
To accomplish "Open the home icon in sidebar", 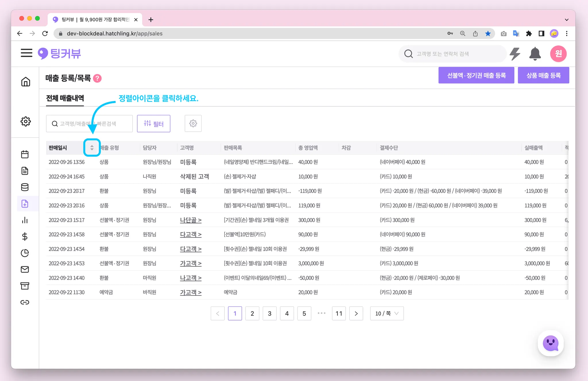I will click(26, 82).
